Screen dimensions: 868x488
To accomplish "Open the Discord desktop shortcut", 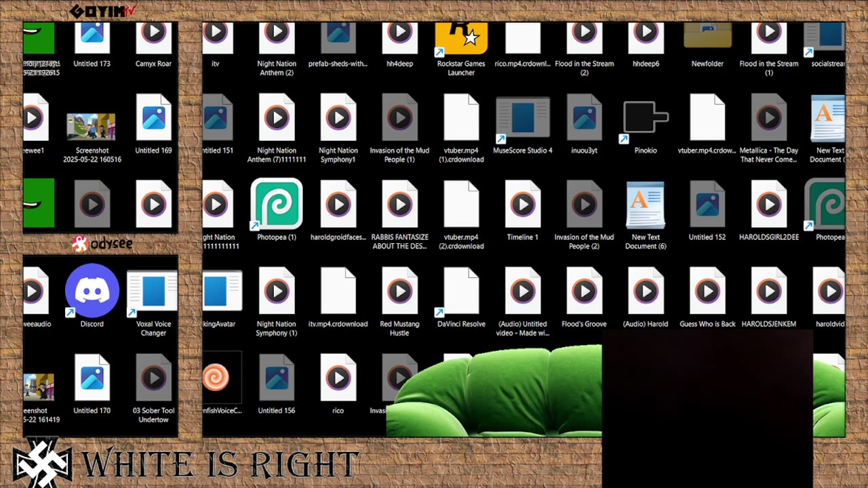I will point(92,291).
